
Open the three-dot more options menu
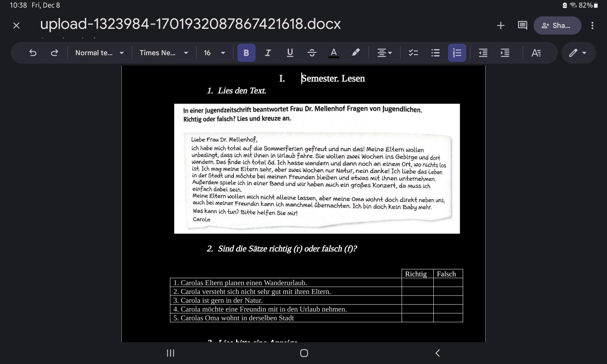(x=592, y=25)
